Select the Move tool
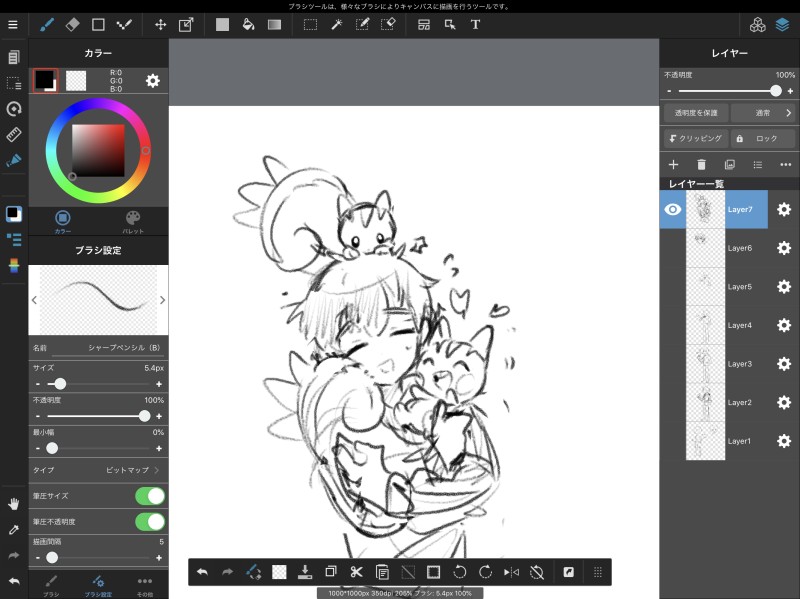The width and height of the screenshot is (800, 599). [x=160, y=24]
